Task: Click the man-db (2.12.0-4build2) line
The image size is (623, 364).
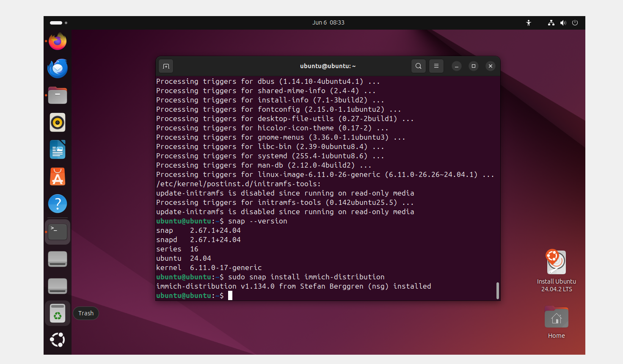Action: tap(264, 165)
